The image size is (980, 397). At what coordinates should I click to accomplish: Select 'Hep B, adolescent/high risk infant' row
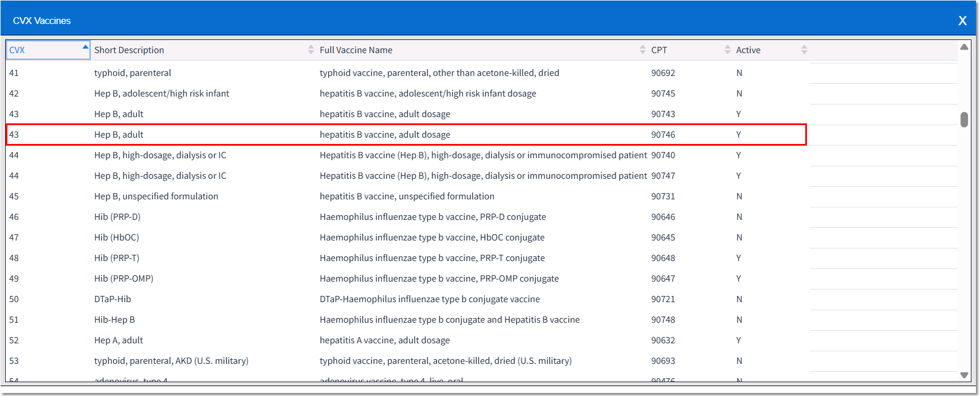(x=407, y=93)
